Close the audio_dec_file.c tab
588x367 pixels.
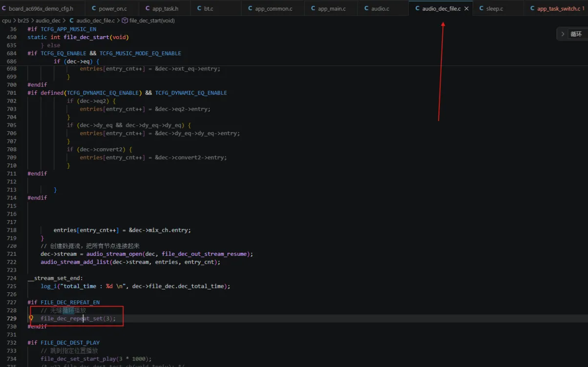(x=466, y=9)
